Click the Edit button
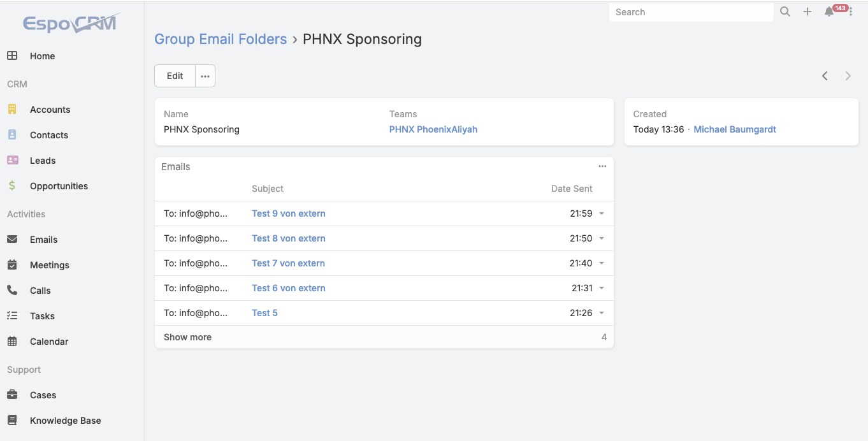The image size is (868, 441). coord(175,76)
